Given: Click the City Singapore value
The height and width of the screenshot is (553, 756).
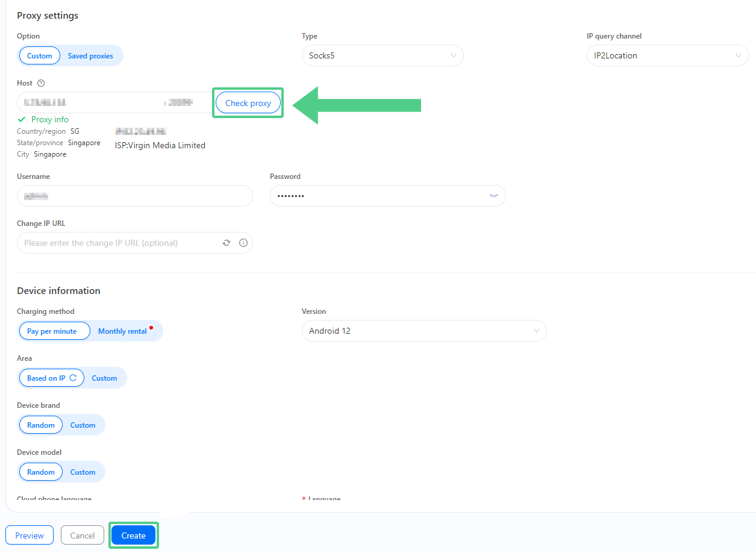Looking at the screenshot, I should (50, 154).
